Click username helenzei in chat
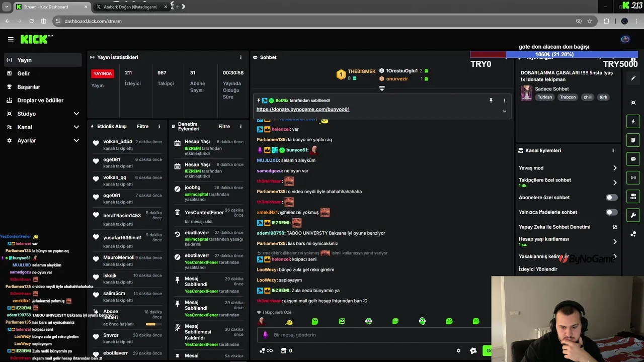Image resolution: width=644 pixels, height=362 pixels. pyautogui.click(x=281, y=129)
